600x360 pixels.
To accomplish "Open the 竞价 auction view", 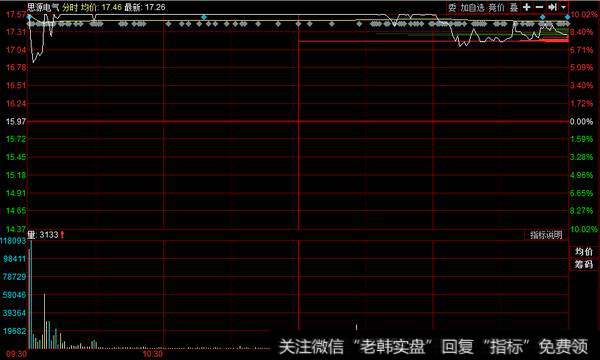I will pos(497,7).
